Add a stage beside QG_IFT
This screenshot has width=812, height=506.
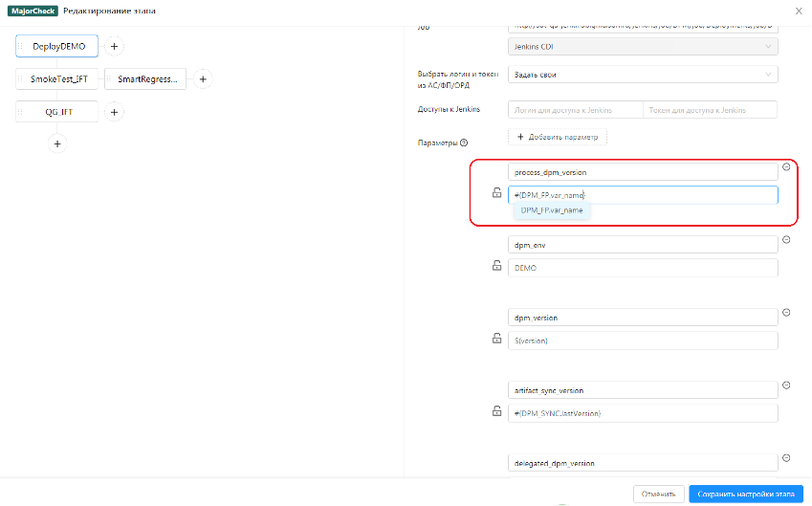tap(113, 112)
